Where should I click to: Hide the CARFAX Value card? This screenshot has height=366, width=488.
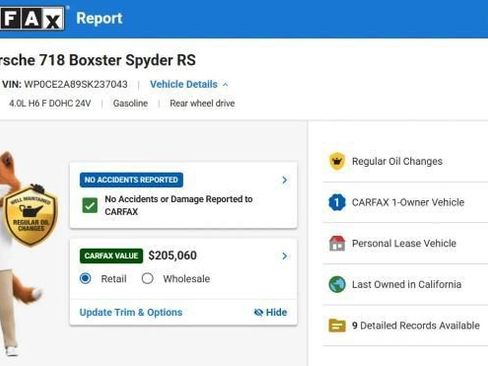(271, 312)
